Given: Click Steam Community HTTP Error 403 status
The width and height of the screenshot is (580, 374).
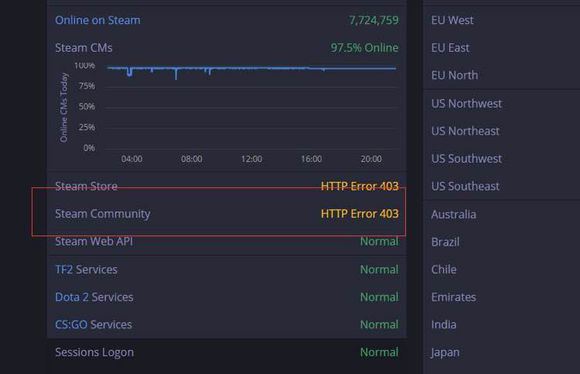Looking at the screenshot, I should pyautogui.click(x=360, y=214).
